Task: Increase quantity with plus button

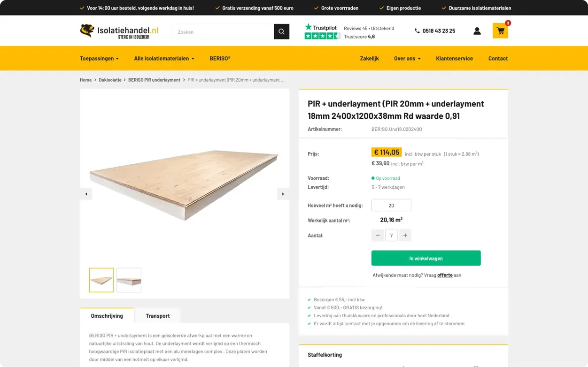Action: [405, 235]
